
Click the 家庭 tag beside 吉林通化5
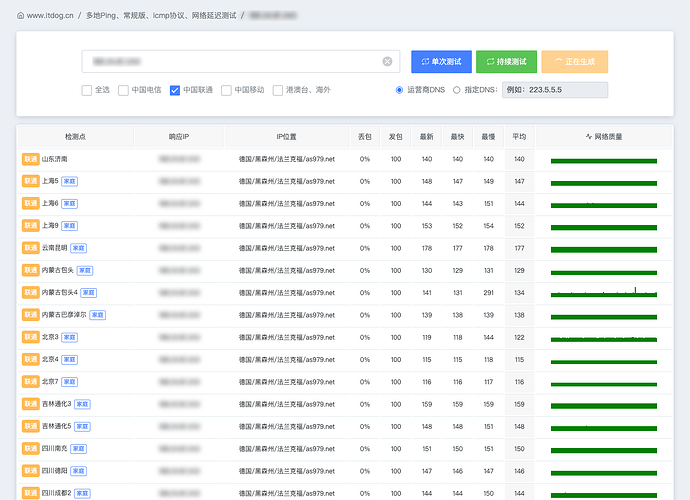[82, 426]
